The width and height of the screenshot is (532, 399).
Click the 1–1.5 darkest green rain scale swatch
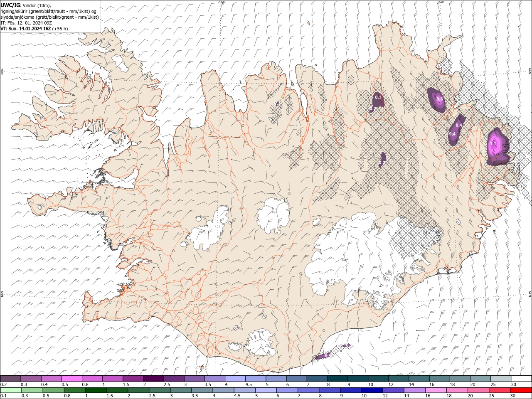coord(96,390)
